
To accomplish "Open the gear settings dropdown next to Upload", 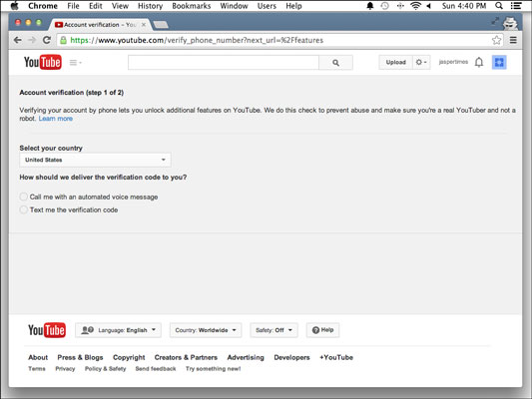I will point(421,63).
